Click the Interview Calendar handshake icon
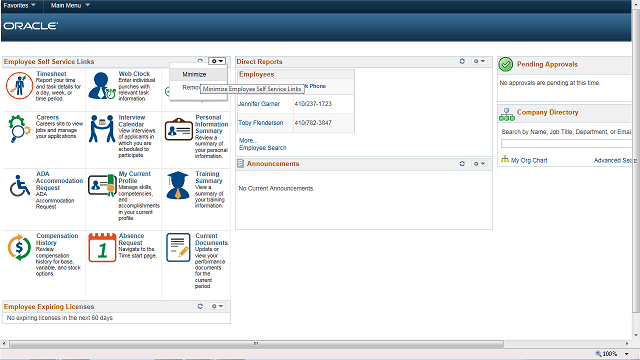Screen dimensions: 640x360 click(102, 129)
